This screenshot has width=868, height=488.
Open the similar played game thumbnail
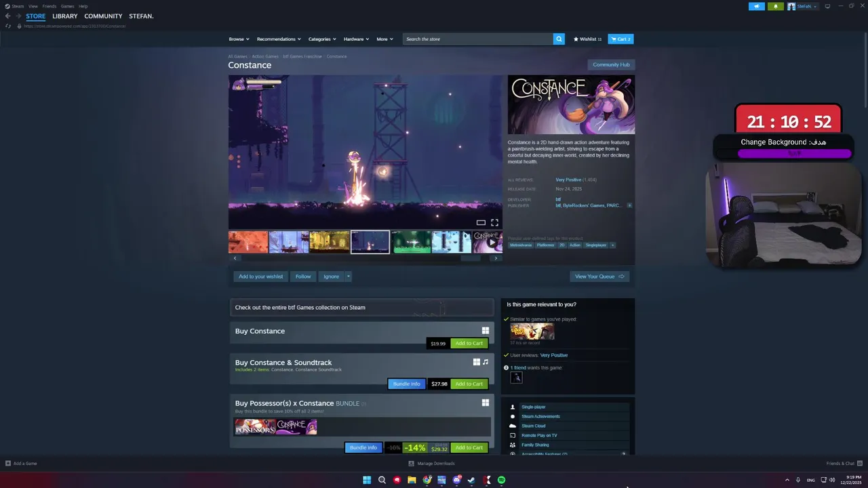pyautogui.click(x=532, y=331)
